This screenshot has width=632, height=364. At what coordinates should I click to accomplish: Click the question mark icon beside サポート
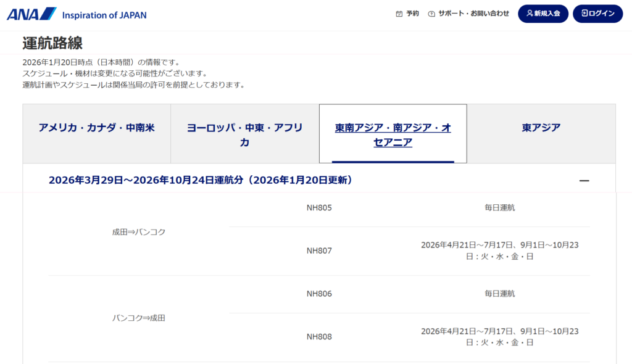coord(431,14)
